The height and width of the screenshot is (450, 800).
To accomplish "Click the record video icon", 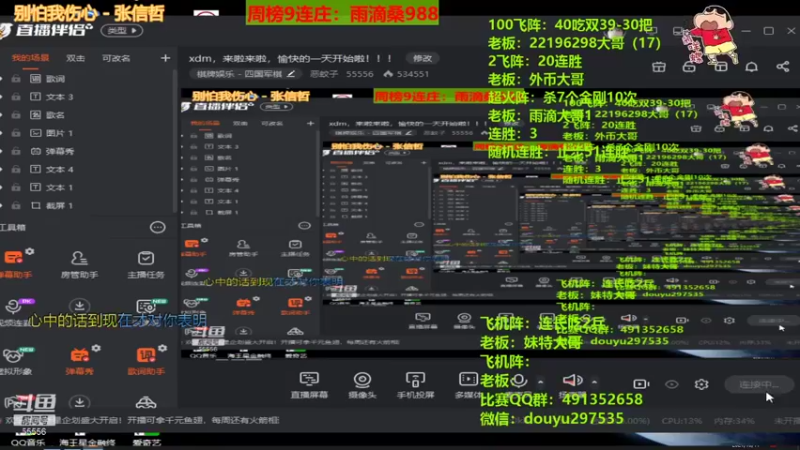I will click(x=641, y=384).
